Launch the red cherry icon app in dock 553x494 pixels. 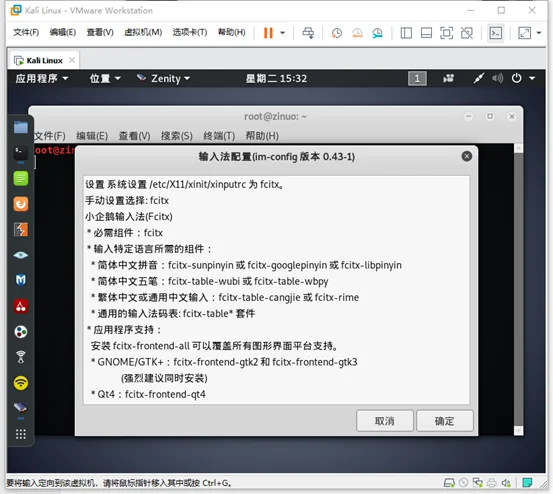pyautogui.click(x=21, y=306)
